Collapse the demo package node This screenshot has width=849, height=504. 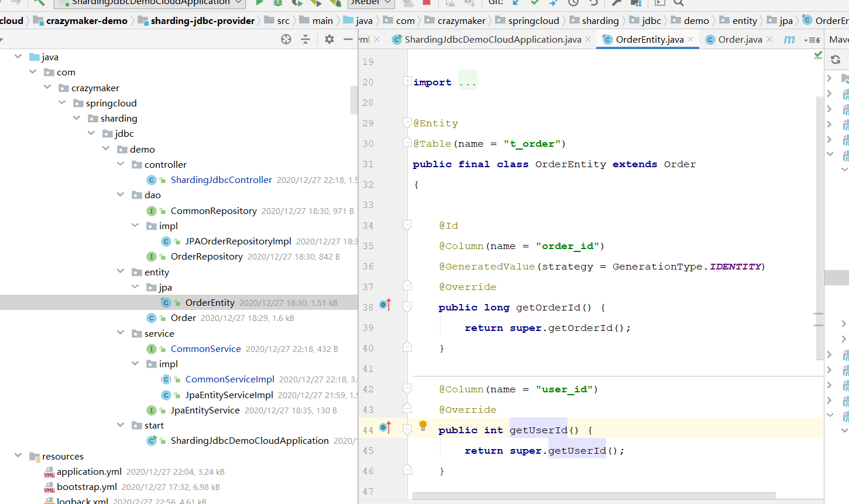[106, 149]
